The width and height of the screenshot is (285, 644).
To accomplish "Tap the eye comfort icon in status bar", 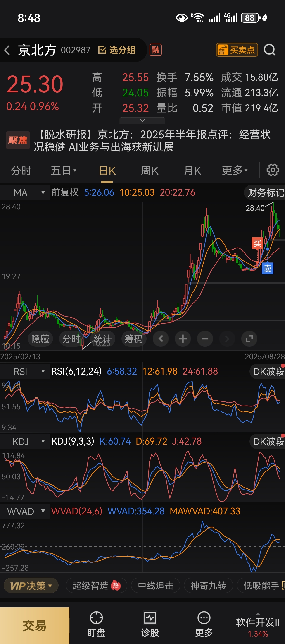I will pos(182,18).
